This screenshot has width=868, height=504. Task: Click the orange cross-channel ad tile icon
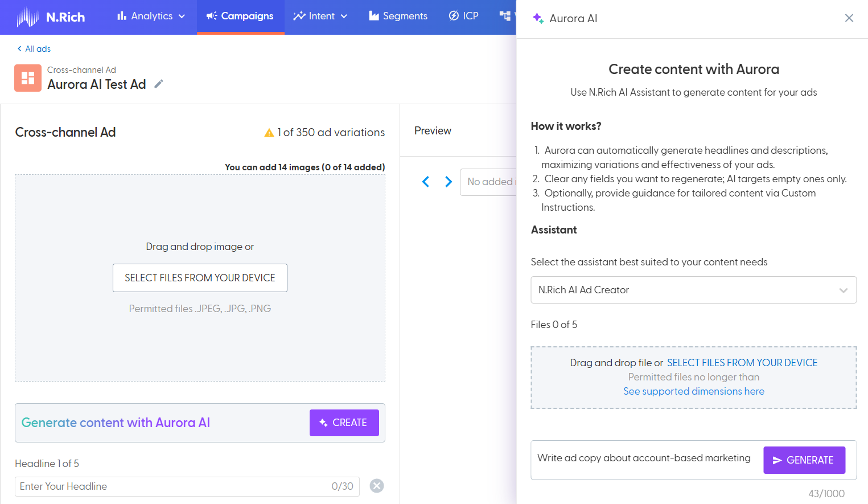point(28,78)
